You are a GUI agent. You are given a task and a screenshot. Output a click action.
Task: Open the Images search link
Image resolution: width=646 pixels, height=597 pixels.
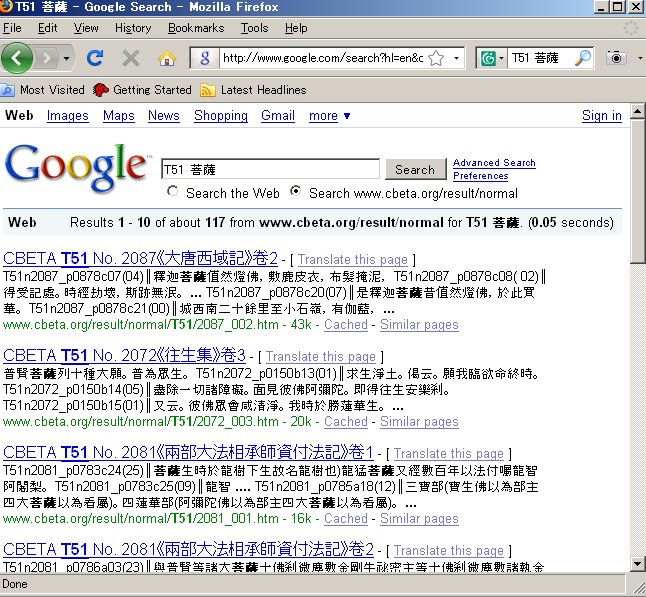point(68,116)
